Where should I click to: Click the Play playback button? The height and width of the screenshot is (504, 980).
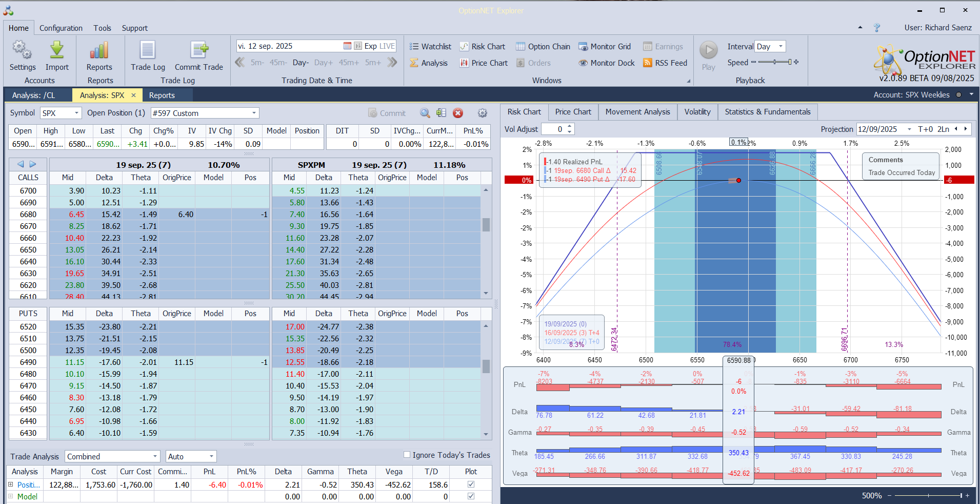[709, 56]
